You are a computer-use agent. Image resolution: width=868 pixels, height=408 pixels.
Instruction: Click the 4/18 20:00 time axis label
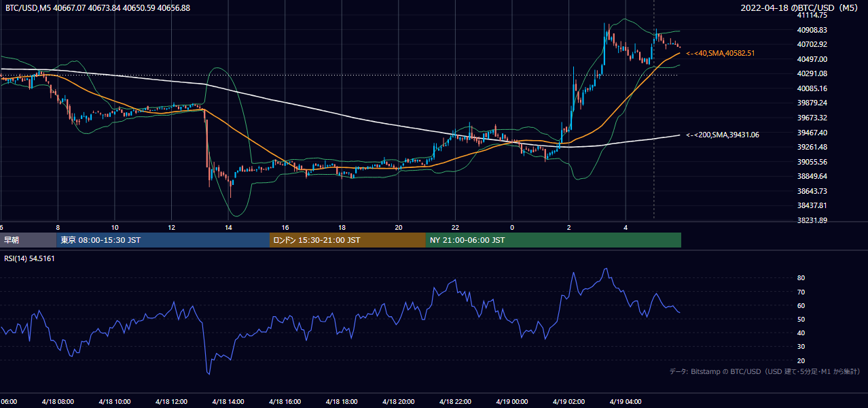tap(399, 402)
